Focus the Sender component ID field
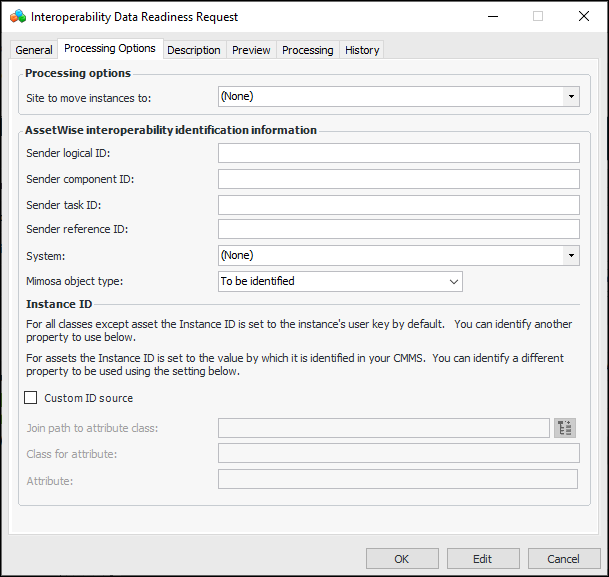The height and width of the screenshot is (577, 609). pos(398,179)
